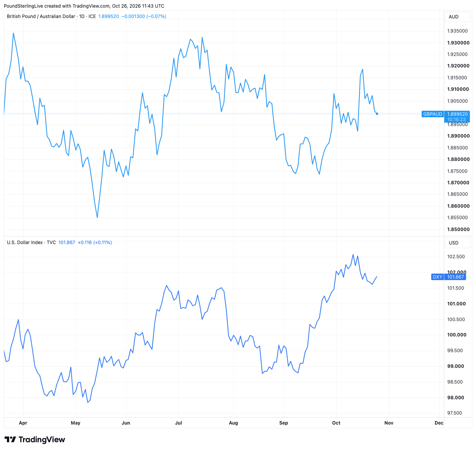This screenshot has width=476, height=451.
Task: Click the +0.116 (+0.11%) change text
Action: click(x=95, y=243)
